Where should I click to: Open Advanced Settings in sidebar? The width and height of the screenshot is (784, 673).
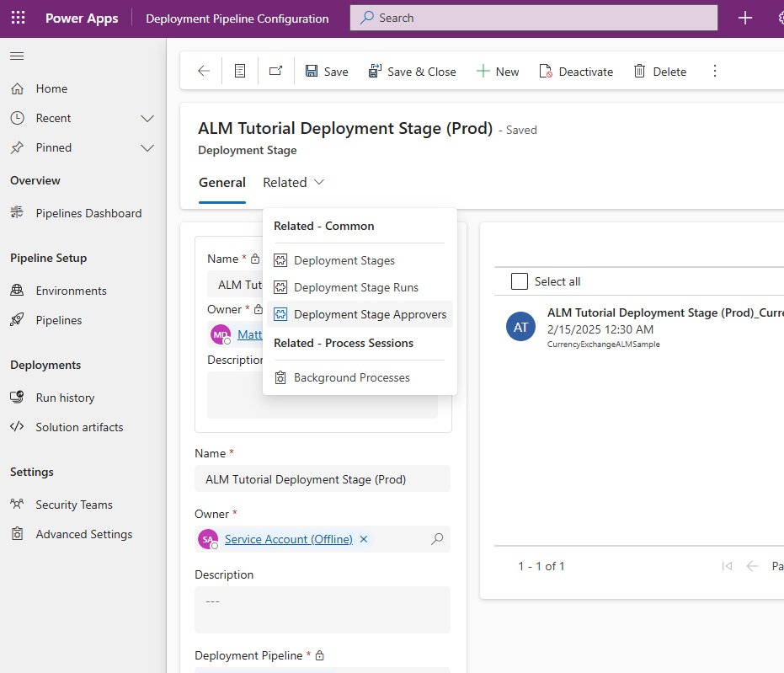pyautogui.click(x=83, y=534)
